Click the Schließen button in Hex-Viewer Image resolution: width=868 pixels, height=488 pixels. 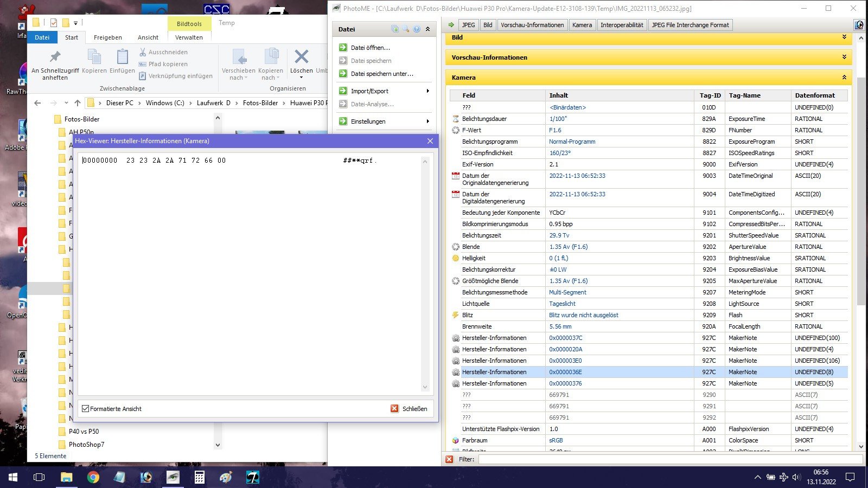pyautogui.click(x=409, y=409)
